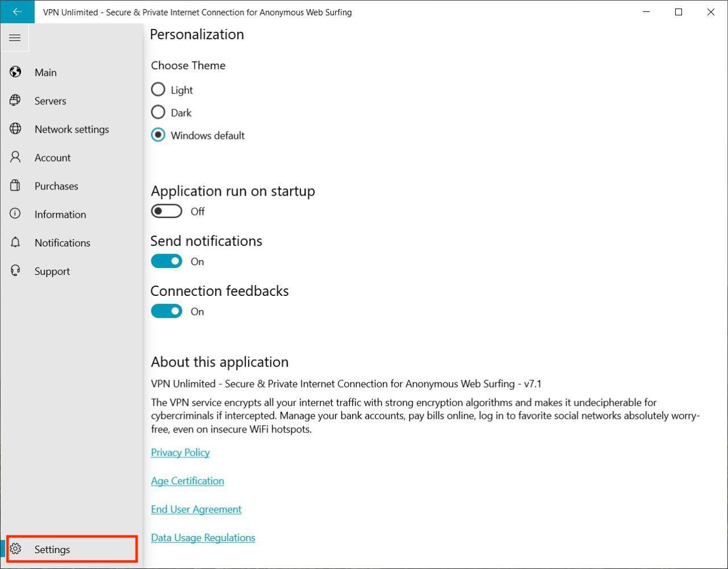Click the Notifications bell icon
728x569 pixels.
[15, 242]
